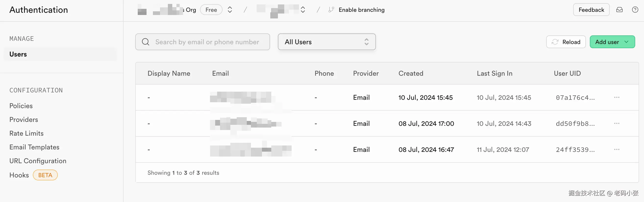This screenshot has width=644, height=202.
Task: Open actions menu for user dd50f9b8
Action: coord(617,123)
